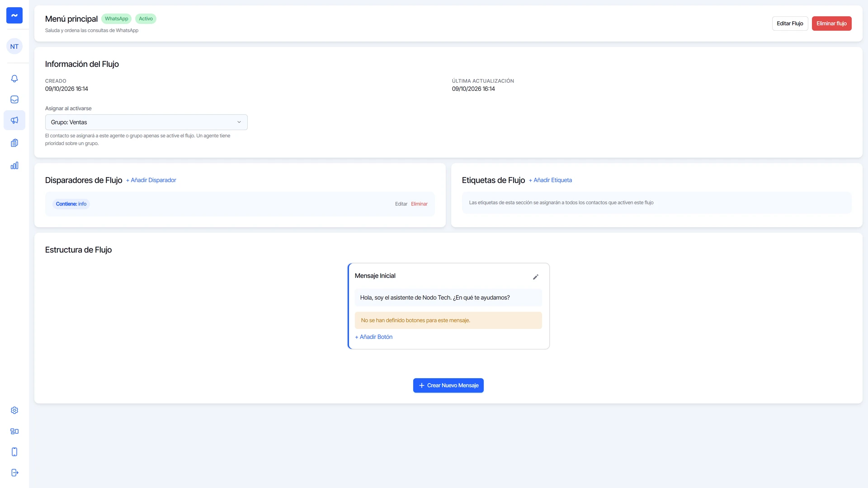Screen dimensions: 868x488
Task: Click the Contiene: info trigger chip
Action: (x=71, y=204)
